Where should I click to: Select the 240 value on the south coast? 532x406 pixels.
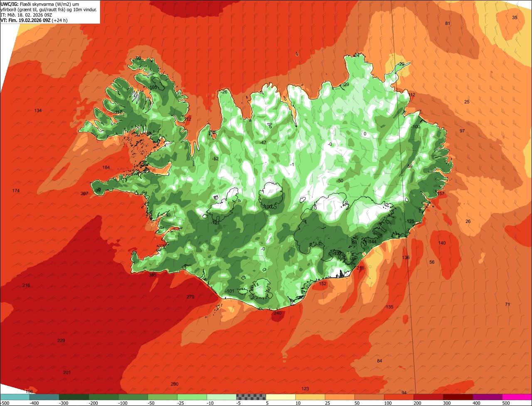click(278, 313)
